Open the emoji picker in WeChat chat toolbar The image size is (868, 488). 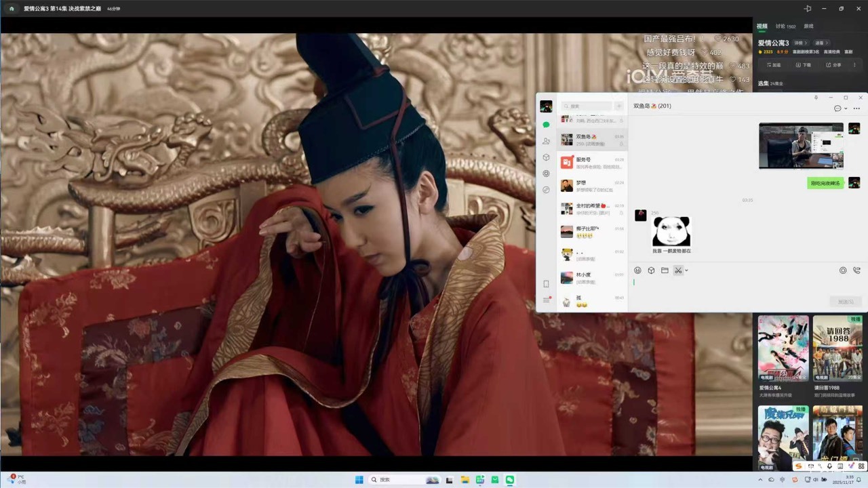point(637,270)
